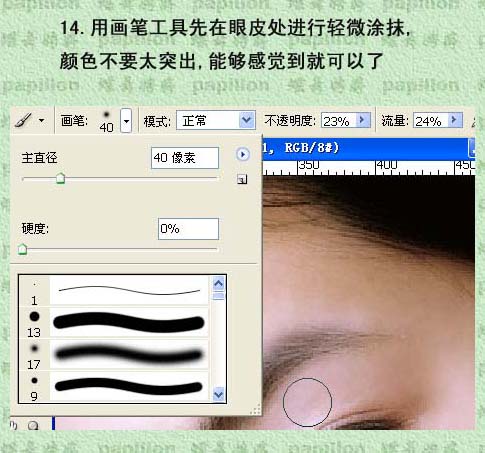Select the hard round 13 brush preset

114,323
